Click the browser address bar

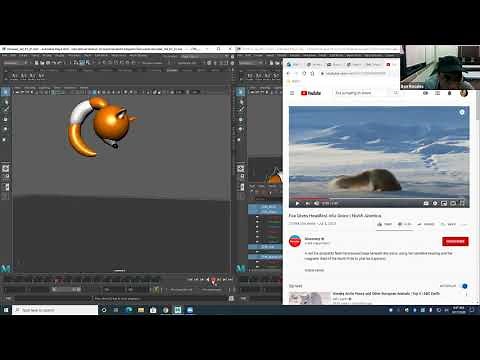point(355,73)
